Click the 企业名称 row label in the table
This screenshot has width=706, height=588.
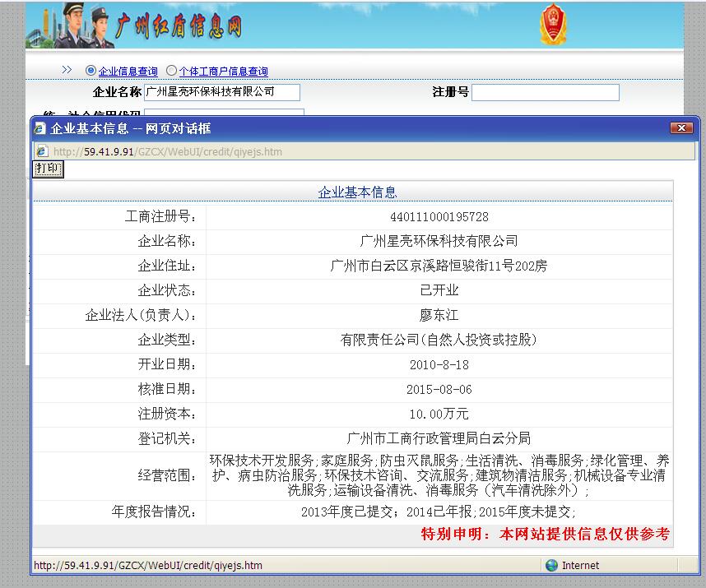(x=166, y=242)
